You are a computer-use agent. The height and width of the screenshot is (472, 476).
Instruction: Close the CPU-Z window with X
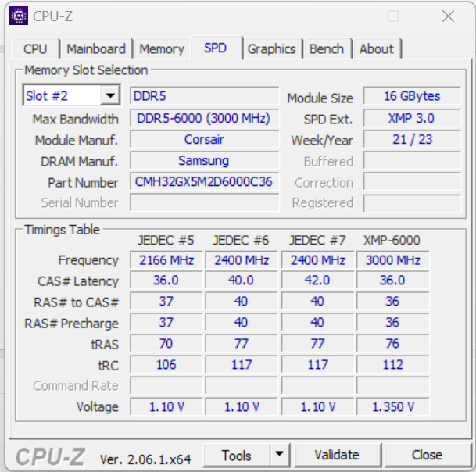448,16
